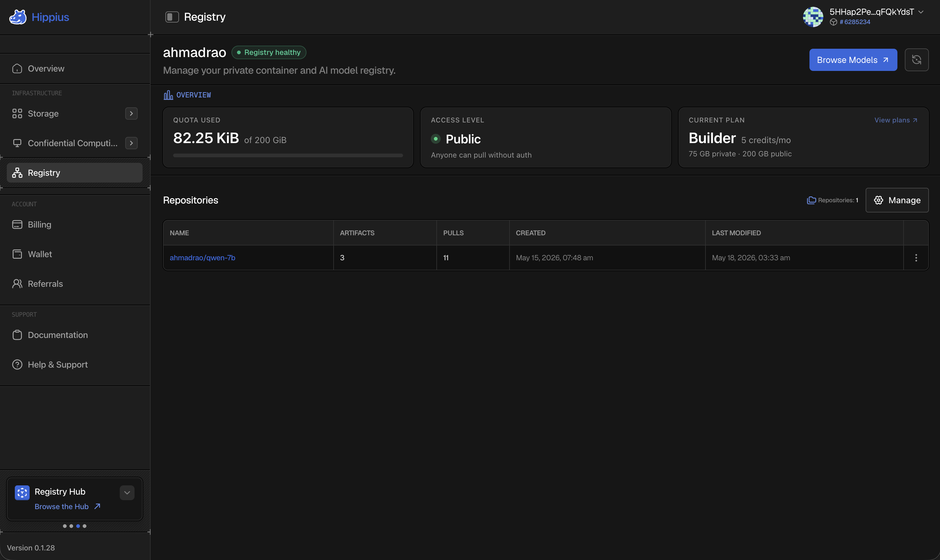Open the View plans link
This screenshot has width=940, height=560.
tap(896, 120)
